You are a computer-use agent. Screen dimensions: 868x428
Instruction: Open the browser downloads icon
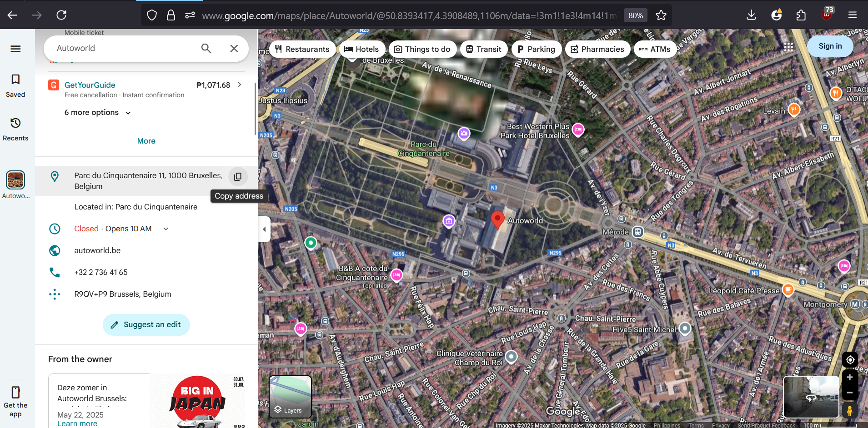pos(751,15)
